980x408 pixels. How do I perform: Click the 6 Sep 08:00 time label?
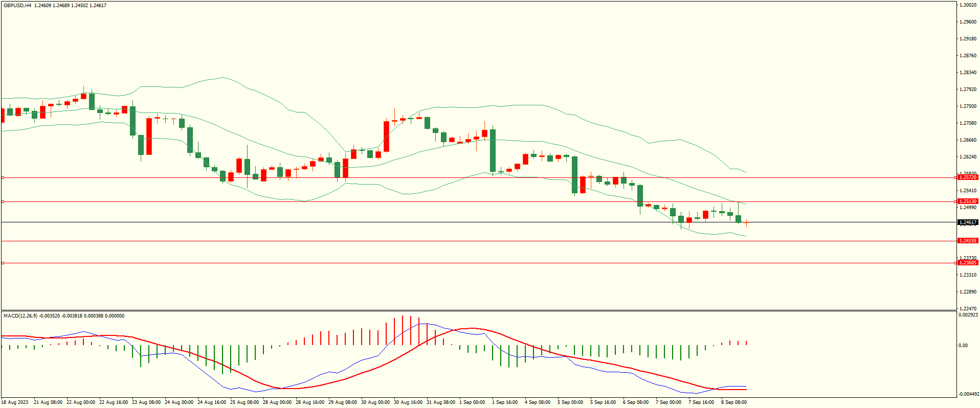click(636, 402)
